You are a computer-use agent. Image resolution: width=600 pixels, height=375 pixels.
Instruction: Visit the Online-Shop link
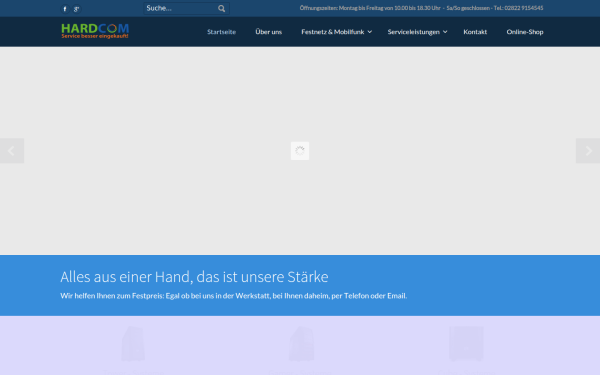click(x=525, y=32)
